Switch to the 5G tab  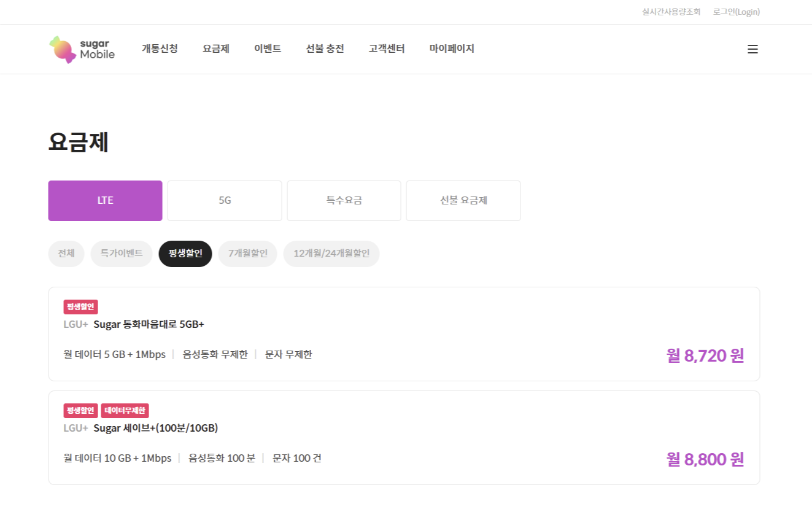tap(225, 201)
